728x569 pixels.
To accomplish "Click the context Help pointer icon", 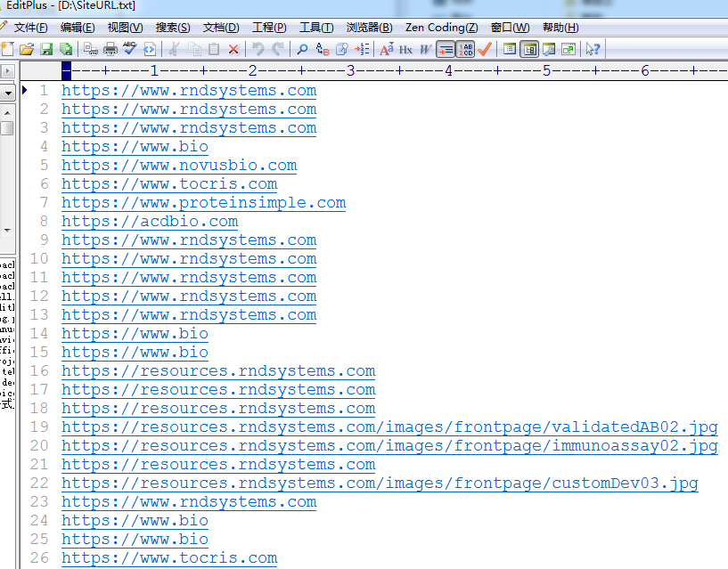I will click(593, 49).
